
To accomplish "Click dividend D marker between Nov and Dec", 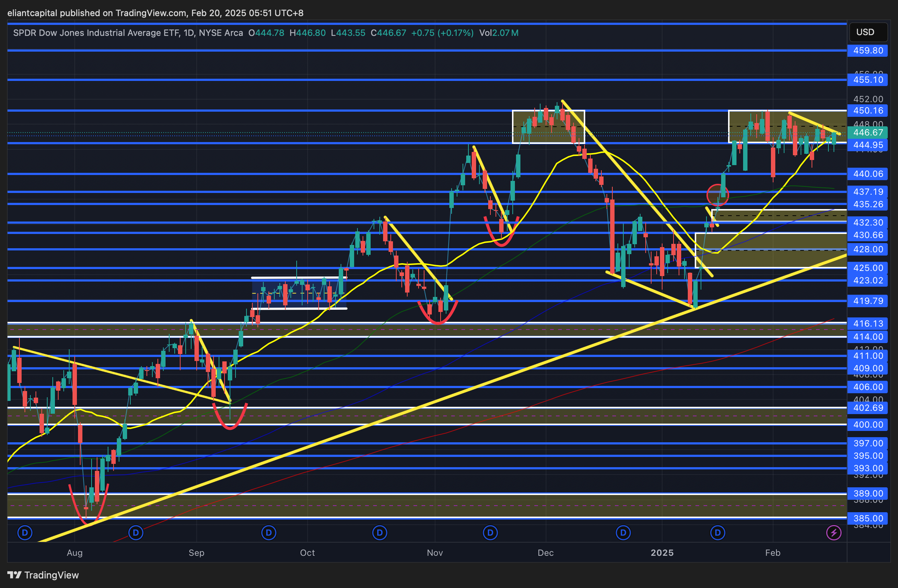I will click(490, 533).
